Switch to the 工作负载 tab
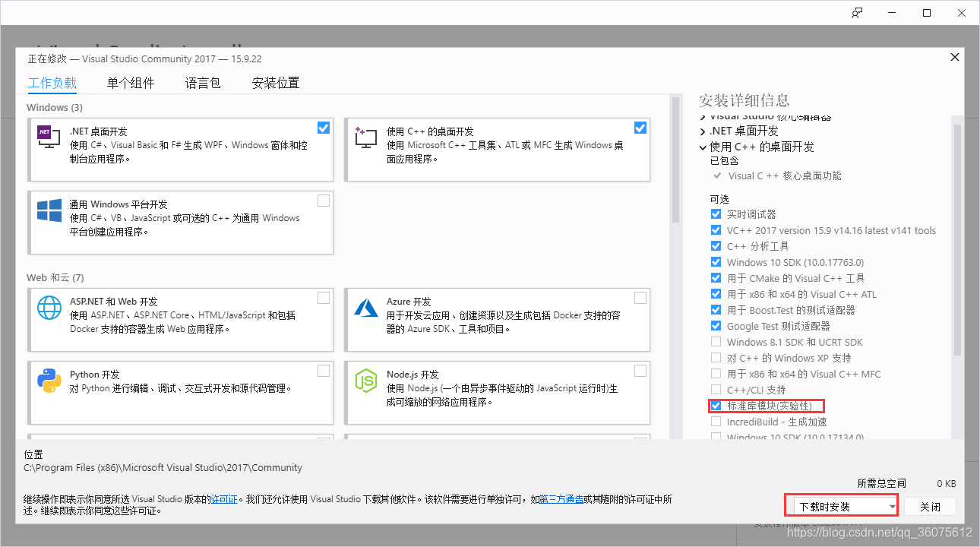This screenshot has height=547, width=980. pyautogui.click(x=52, y=83)
